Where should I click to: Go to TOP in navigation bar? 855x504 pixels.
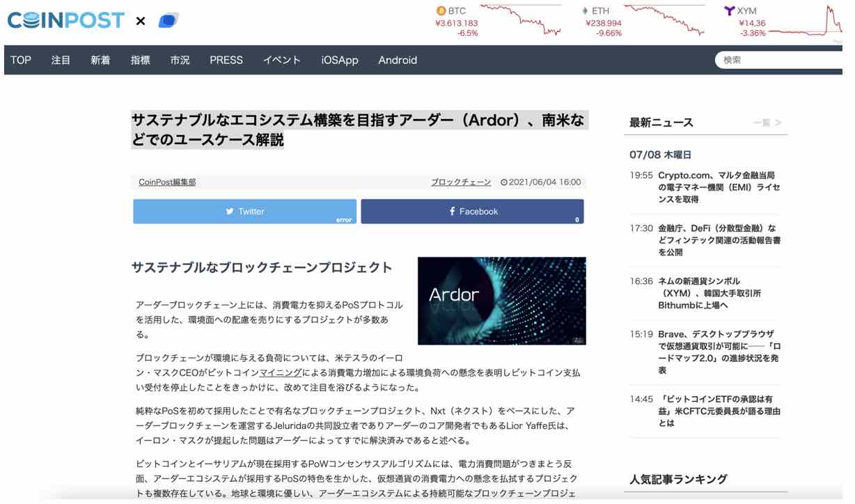pos(21,60)
